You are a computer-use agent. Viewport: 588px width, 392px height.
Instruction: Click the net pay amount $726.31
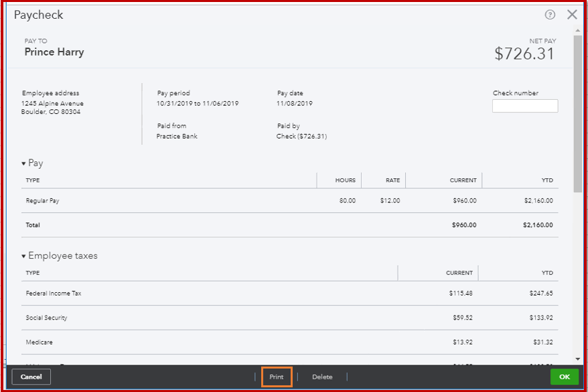pos(524,54)
